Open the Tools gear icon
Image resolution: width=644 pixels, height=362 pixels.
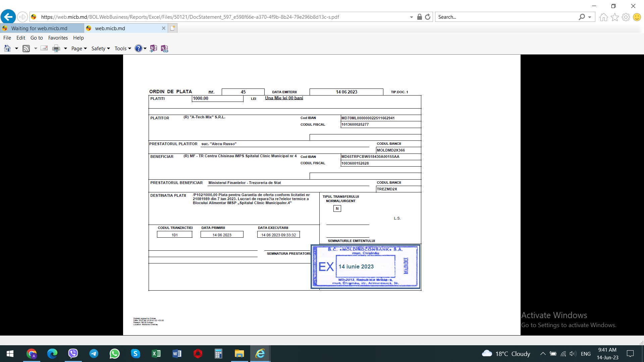(626, 17)
